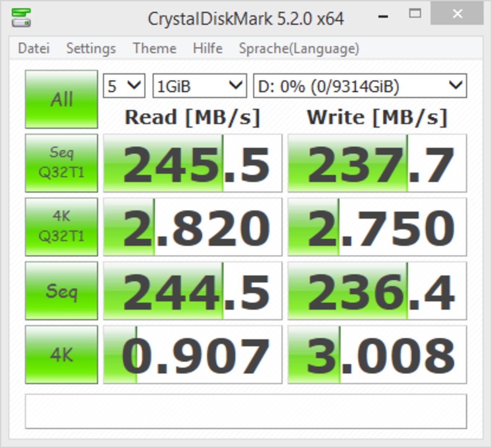492x448 pixels.
Task: Minimize the CrystalDiskMark window
Action: [383, 16]
